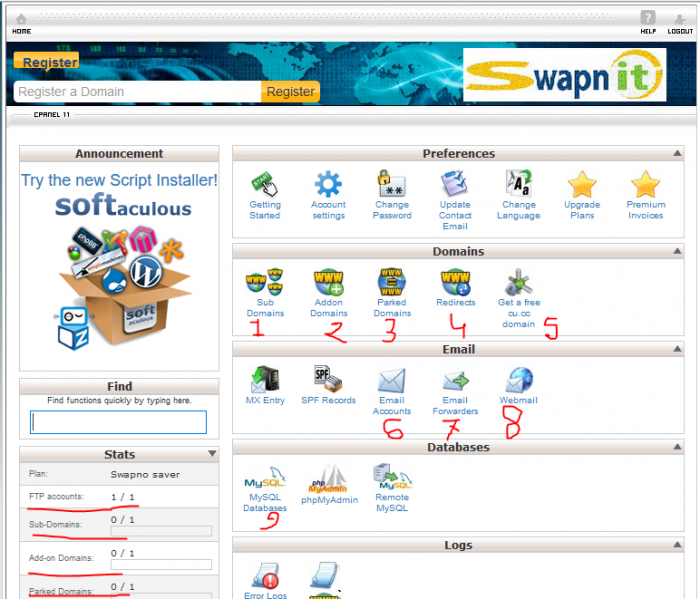Click the Softaculous script installer banner
This screenshot has width=700, height=599.
[x=122, y=272]
